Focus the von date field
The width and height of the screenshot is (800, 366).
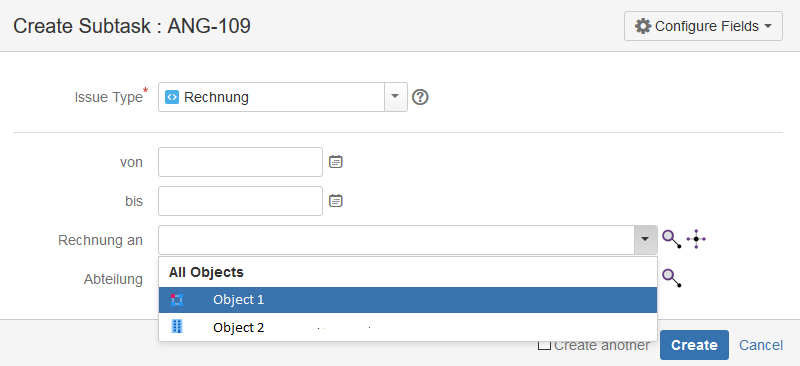[240, 162]
